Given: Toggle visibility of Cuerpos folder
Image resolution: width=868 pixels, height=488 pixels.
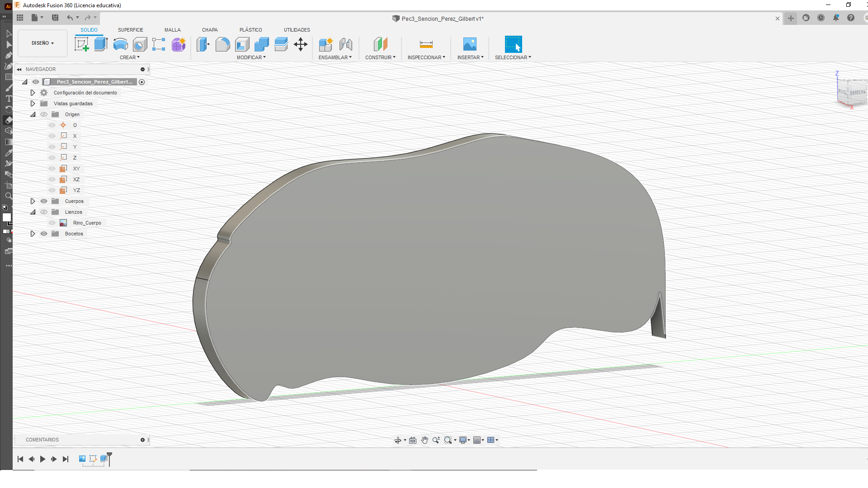Looking at the screenshot, I should [x=44, y=201].
